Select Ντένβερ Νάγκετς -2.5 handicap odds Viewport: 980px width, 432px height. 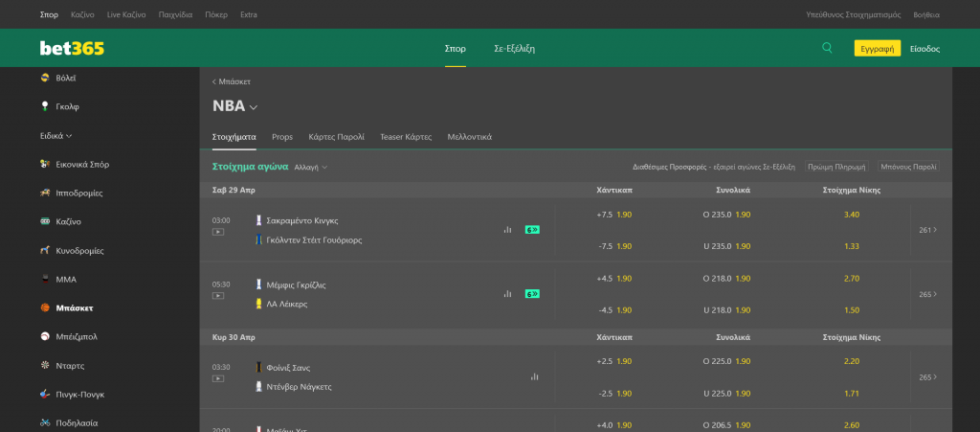point(614,394)
